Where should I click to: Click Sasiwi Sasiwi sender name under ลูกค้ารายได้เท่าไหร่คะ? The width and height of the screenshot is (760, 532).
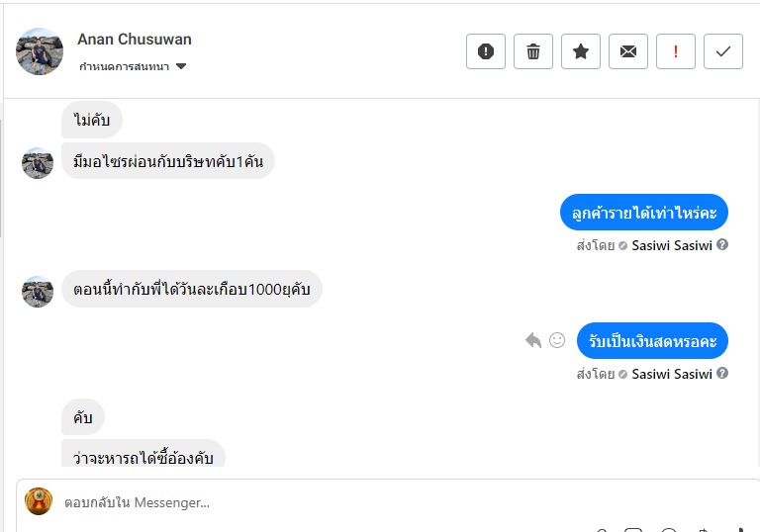coord(672,245)
